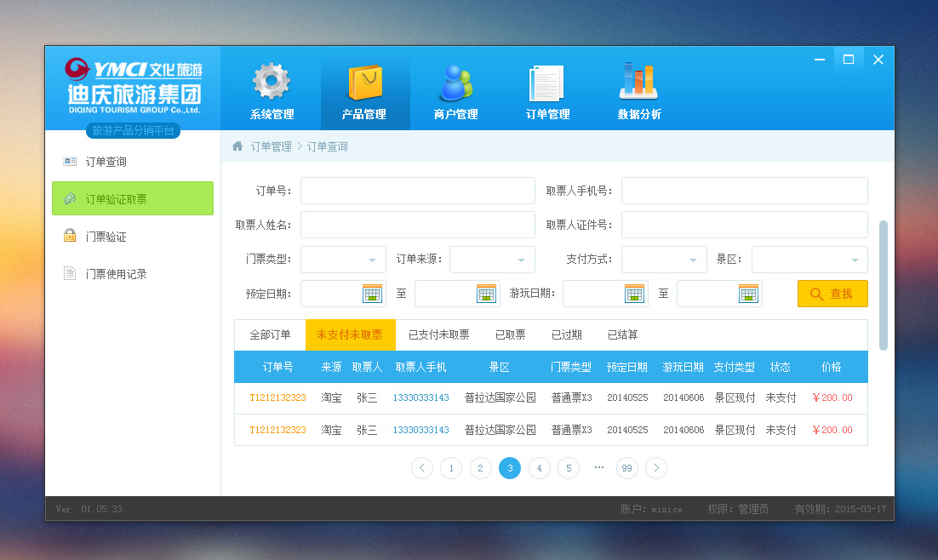Open calendar picker for 游玩日期 start
This screenshot has height=560, width=938.
click(634, 294)
